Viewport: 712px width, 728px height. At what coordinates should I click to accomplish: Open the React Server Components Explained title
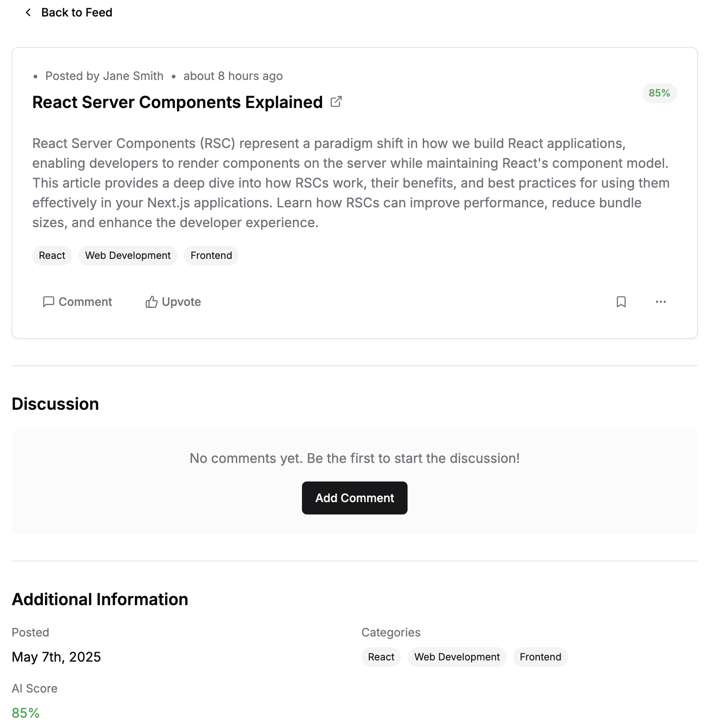pyautogui.click(x=177, y=102)
